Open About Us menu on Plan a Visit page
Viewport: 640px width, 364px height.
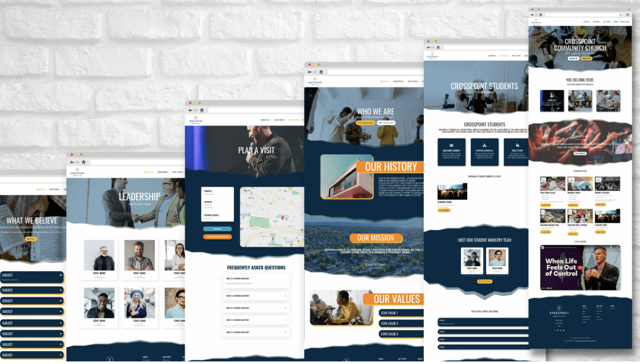click(265, 120)
